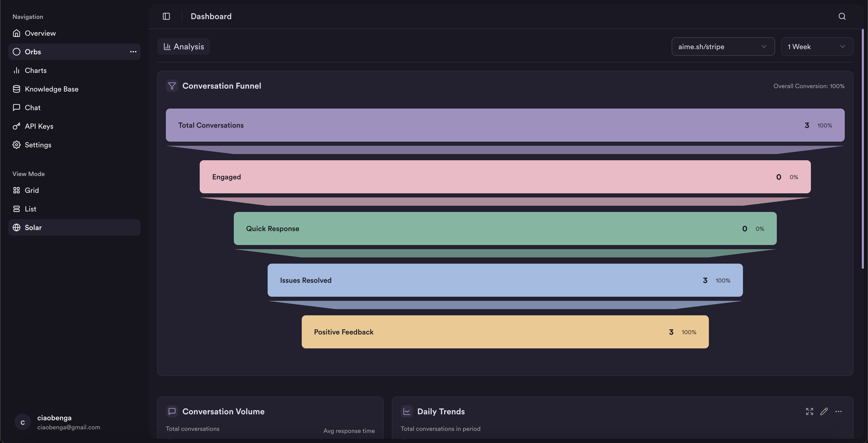
Task: Toggle the sidebar panel icon
Action: pos(166,16)
